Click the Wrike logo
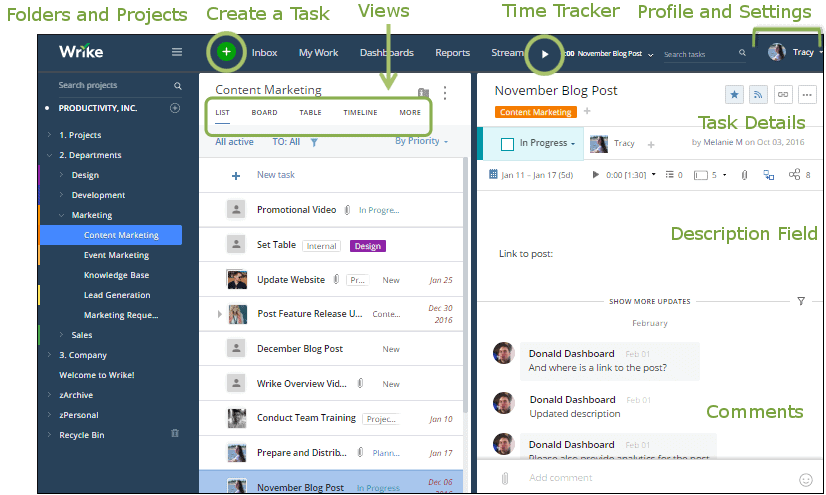Screen dimensions: 826x495 tap(81, 51)
